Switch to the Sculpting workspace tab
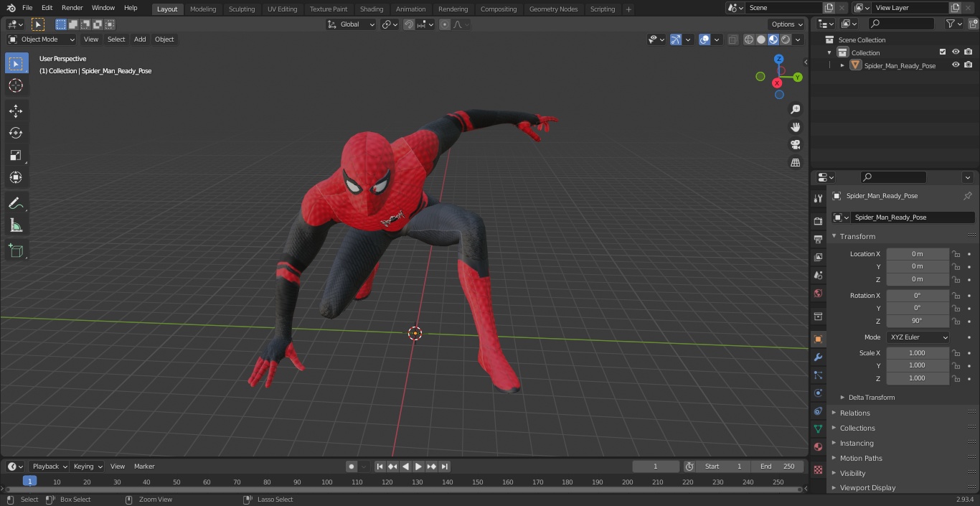The width and height of the screenshot is (980, 506). [242, 9]
